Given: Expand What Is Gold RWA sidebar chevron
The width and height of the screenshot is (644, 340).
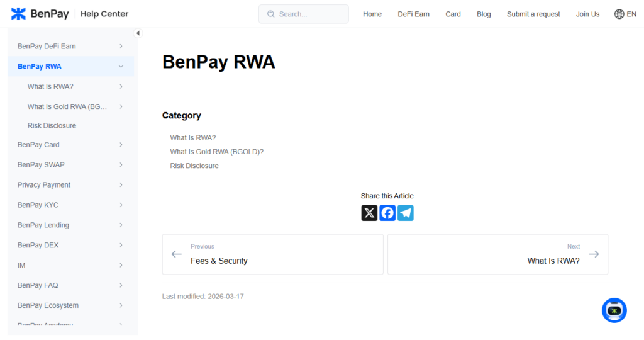Looking at the screenshot, I should [x=121, y=106].
